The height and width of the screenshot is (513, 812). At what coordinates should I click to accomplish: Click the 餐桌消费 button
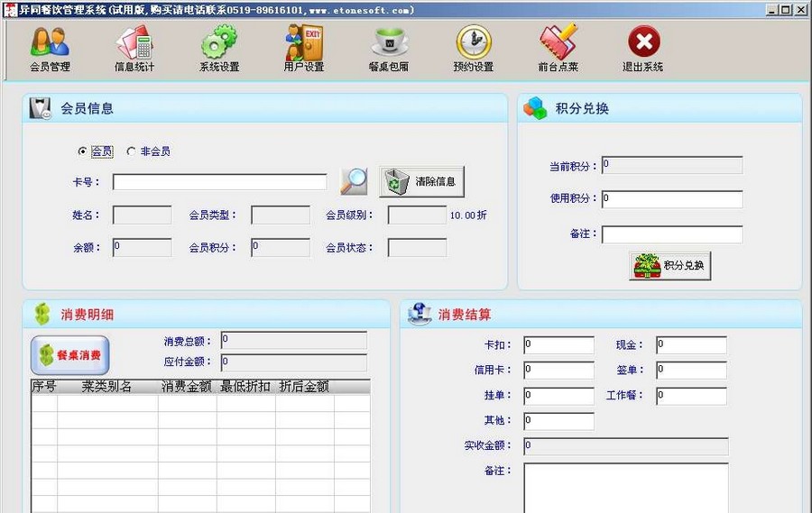(69, 355)
